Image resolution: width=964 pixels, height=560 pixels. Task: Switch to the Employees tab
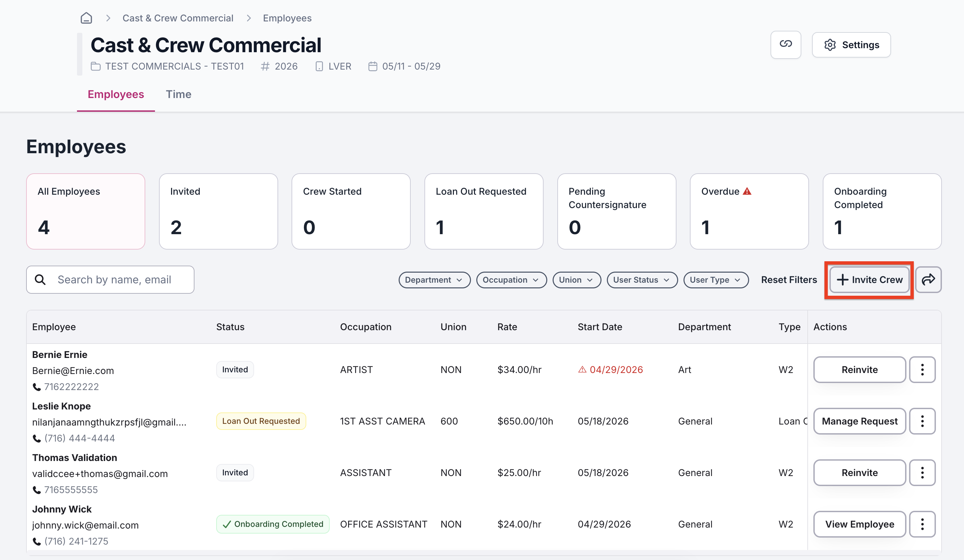(116, 94)
